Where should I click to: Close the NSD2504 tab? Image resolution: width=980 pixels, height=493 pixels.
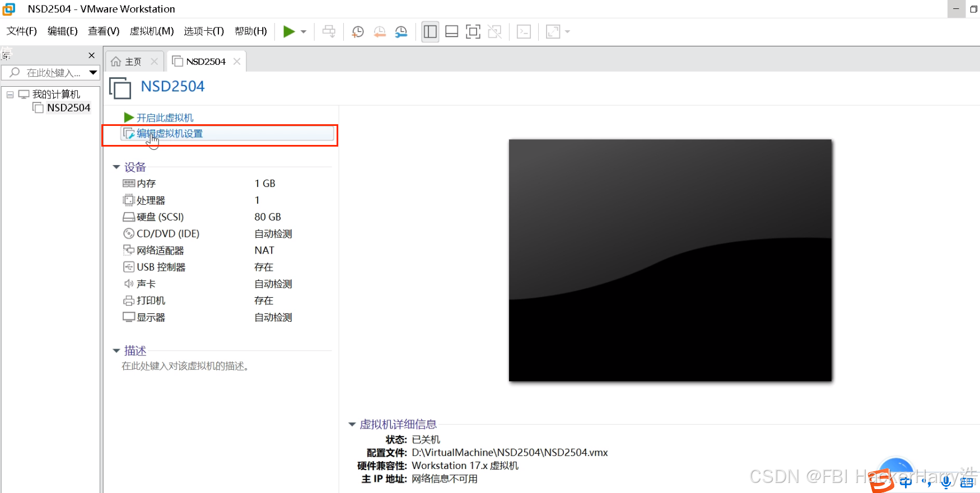(237, 62)
